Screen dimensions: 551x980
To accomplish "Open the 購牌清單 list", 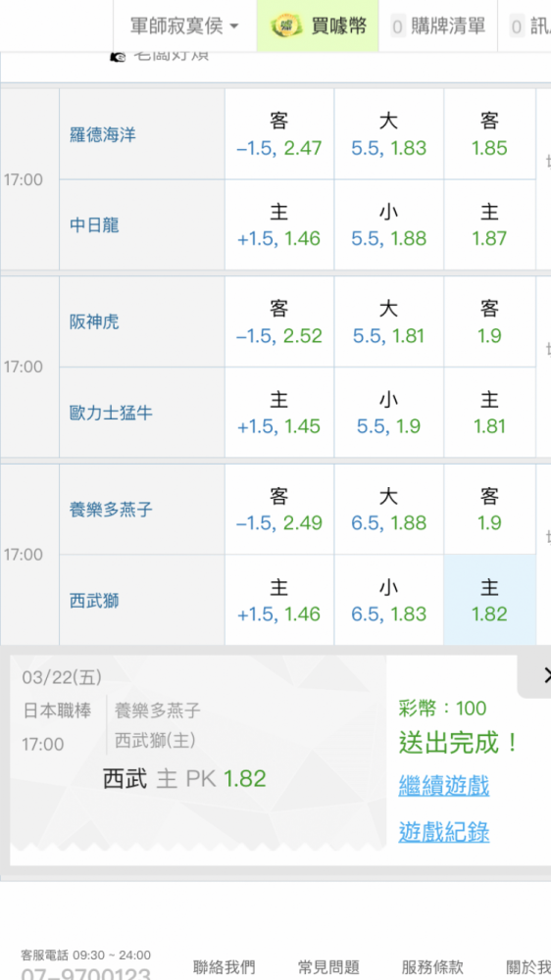I will pos(438,26).
